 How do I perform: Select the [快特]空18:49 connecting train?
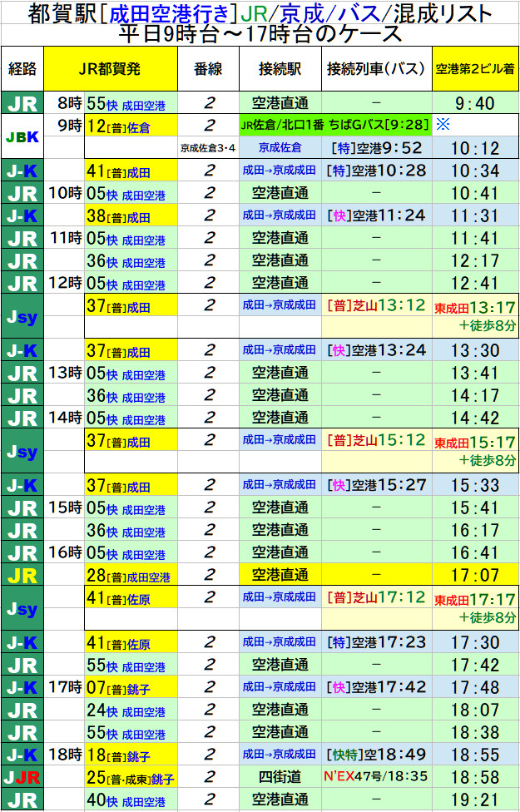[376, 755]
